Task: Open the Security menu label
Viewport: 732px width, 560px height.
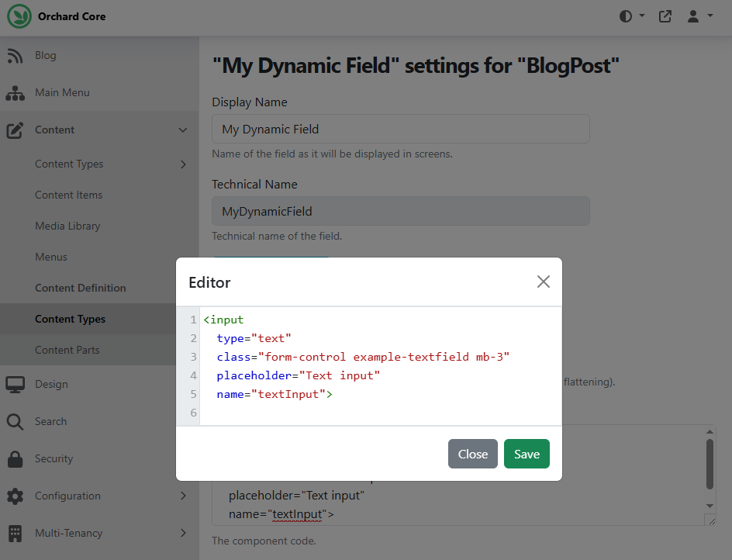Action: (x=54, y=458)
